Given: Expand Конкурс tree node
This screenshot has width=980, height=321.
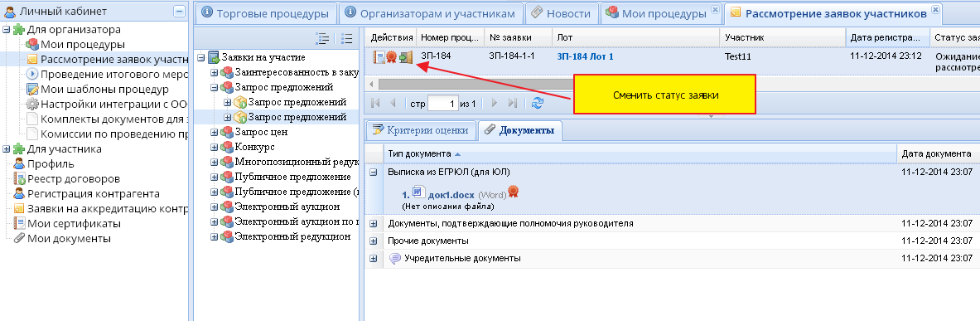Looking at the screenshot, I should [x=215, y=147].
